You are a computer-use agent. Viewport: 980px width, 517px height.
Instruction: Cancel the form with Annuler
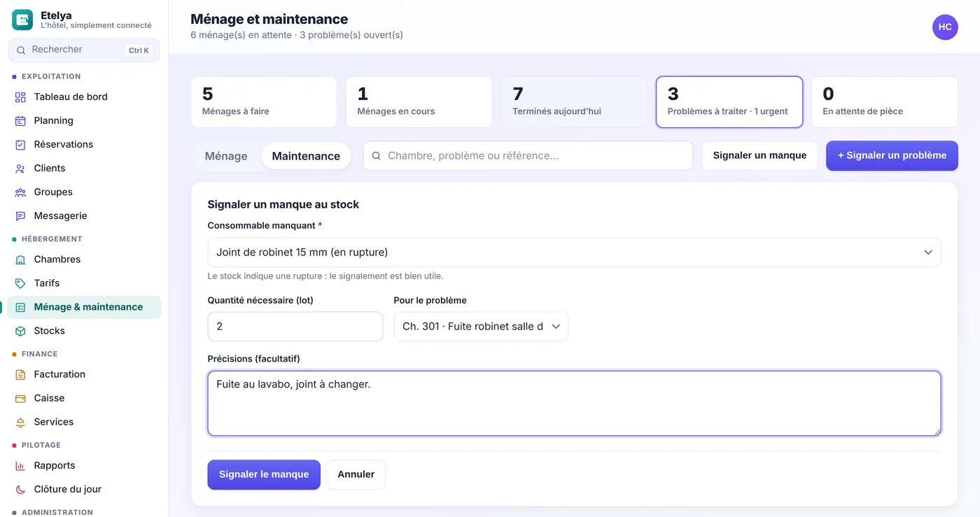(x=356, y=474)
